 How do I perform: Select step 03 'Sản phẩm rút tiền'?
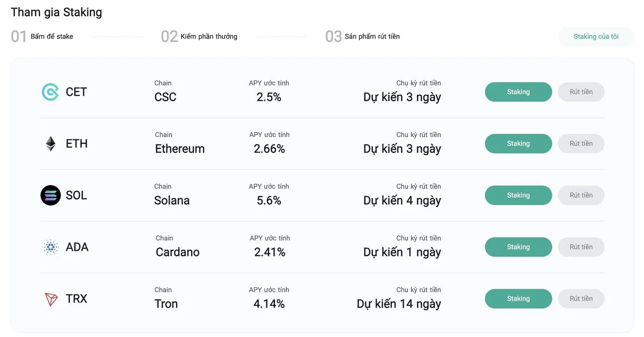[372, 37]
